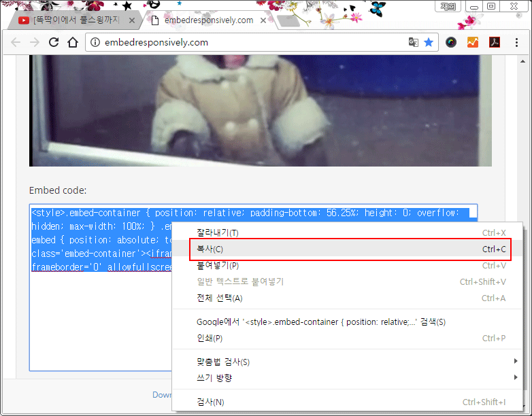Screen dimensions: 532x416
Task: Open a new tab button
Action: click(x=288, y=21)
